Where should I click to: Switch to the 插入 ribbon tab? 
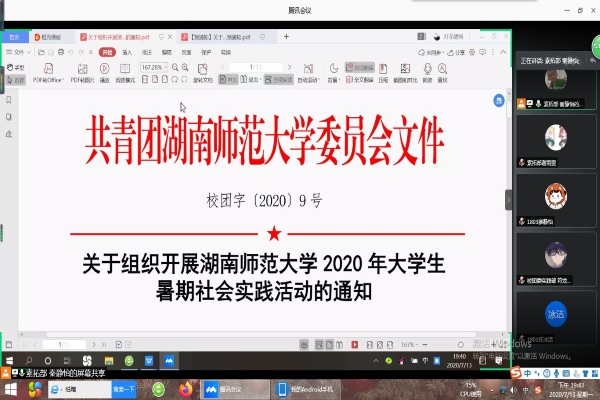128,49
